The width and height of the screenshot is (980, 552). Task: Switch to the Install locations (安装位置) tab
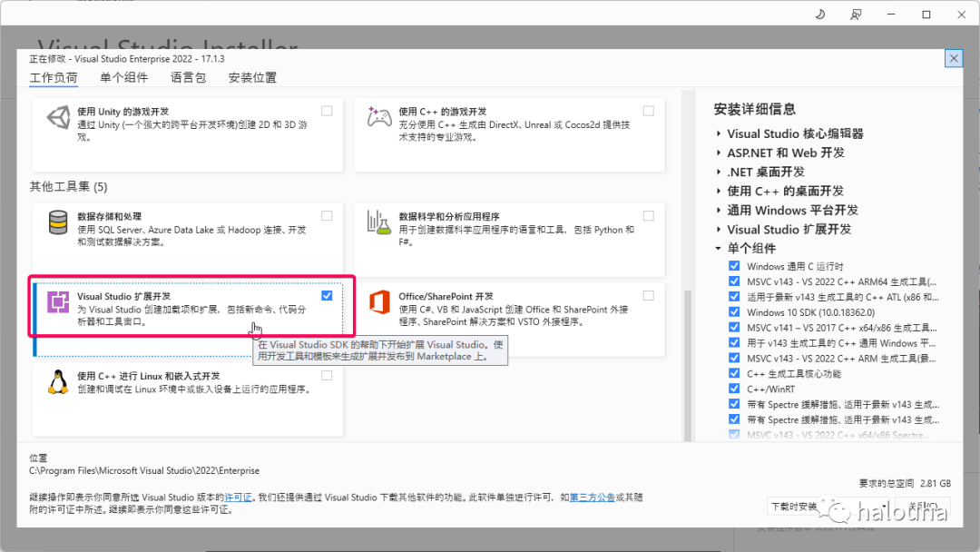coord(252,77)
